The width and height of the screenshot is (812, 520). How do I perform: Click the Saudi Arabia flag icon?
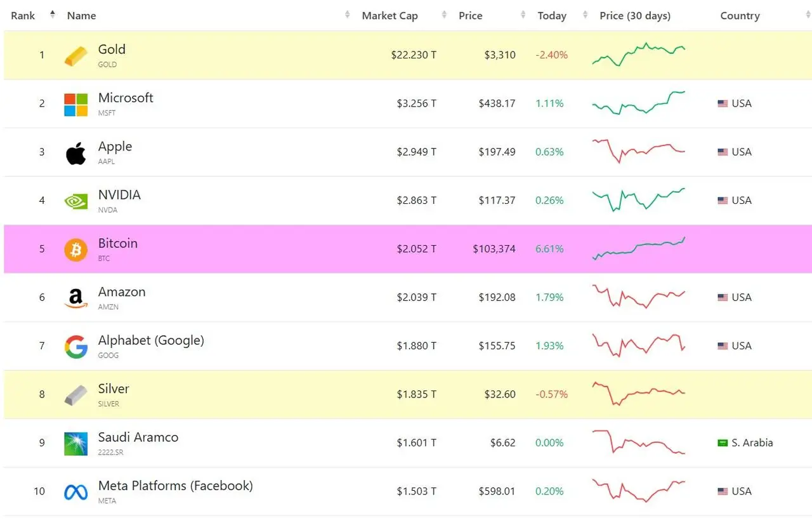coord(723,443)
